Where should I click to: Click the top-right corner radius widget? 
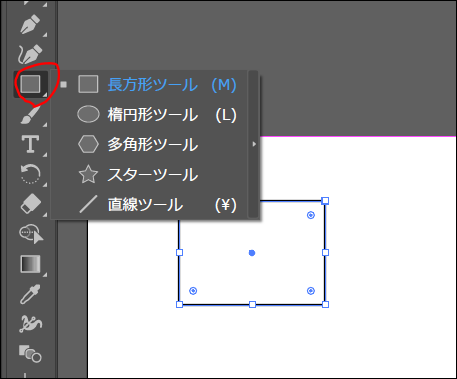tap(311, 215)
